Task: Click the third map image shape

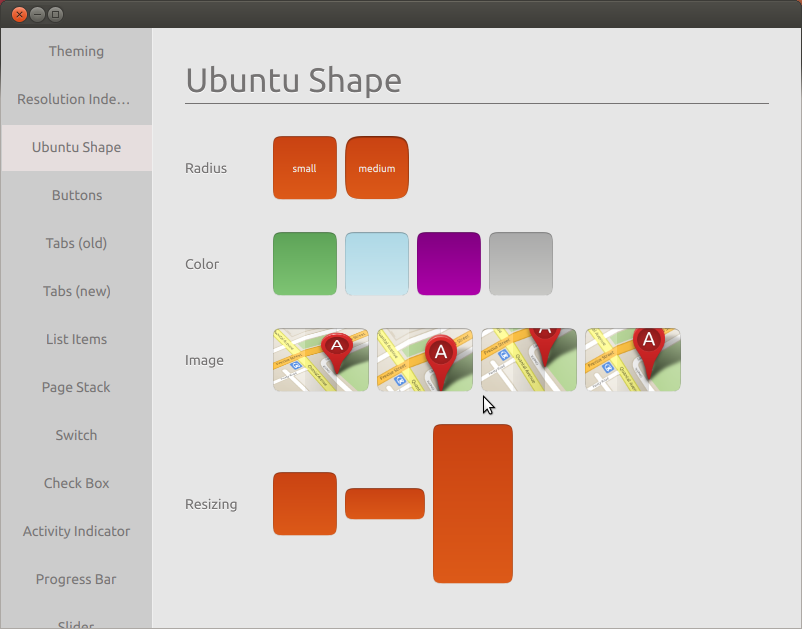Action: (528, 359)
